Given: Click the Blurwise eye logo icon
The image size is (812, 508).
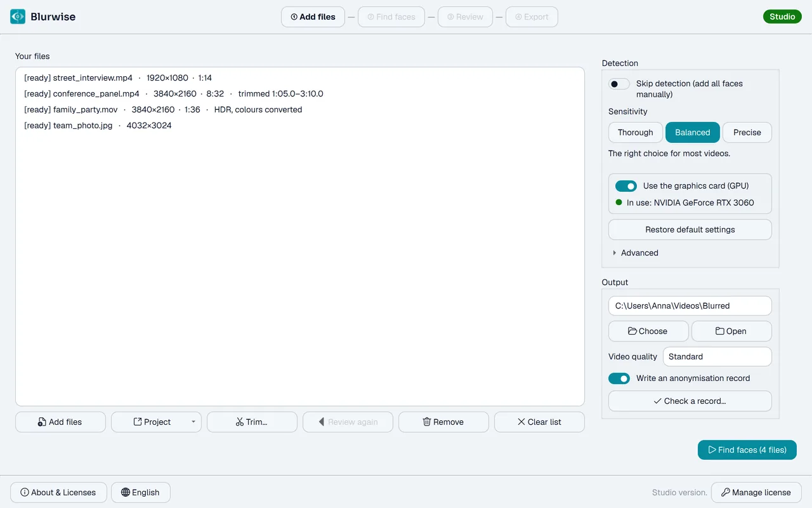Looking at the screenshot, I should 18,17.
